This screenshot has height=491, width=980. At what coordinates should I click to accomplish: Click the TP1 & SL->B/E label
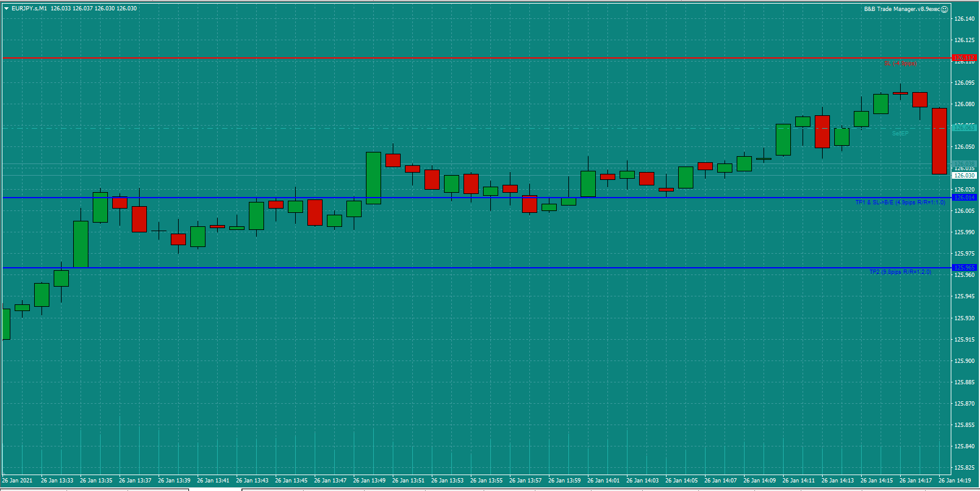tap(900, 202)
